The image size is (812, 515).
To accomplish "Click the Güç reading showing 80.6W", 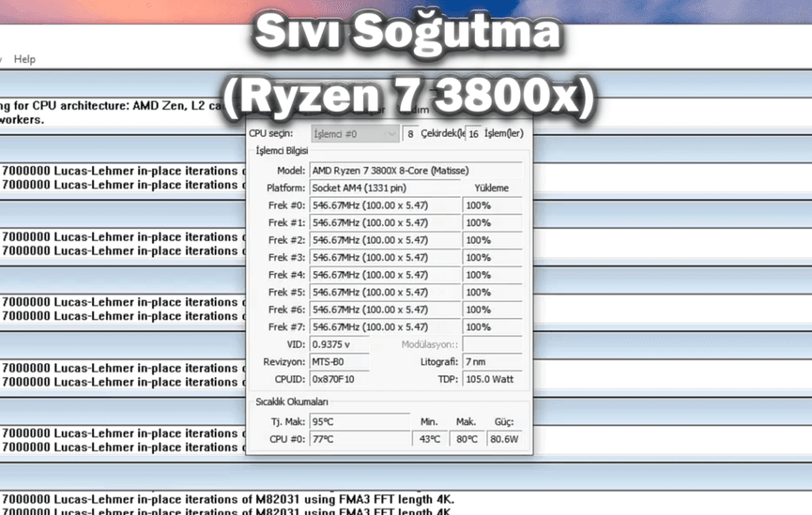I will coord(504,439).
